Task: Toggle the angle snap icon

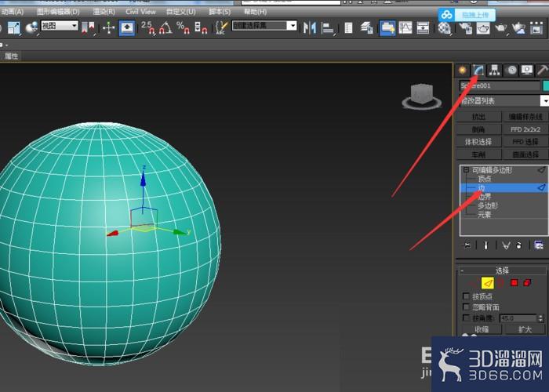Action: 165,27
